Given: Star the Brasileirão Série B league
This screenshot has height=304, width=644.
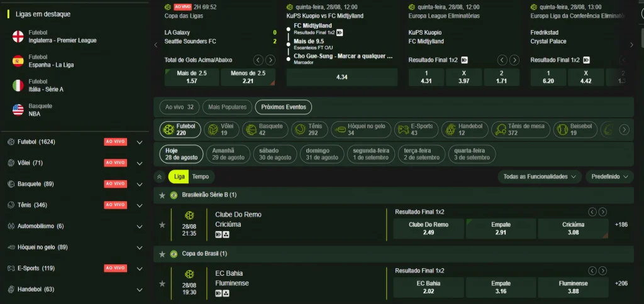Looking at the screenshot, I should tap(162, 195).
